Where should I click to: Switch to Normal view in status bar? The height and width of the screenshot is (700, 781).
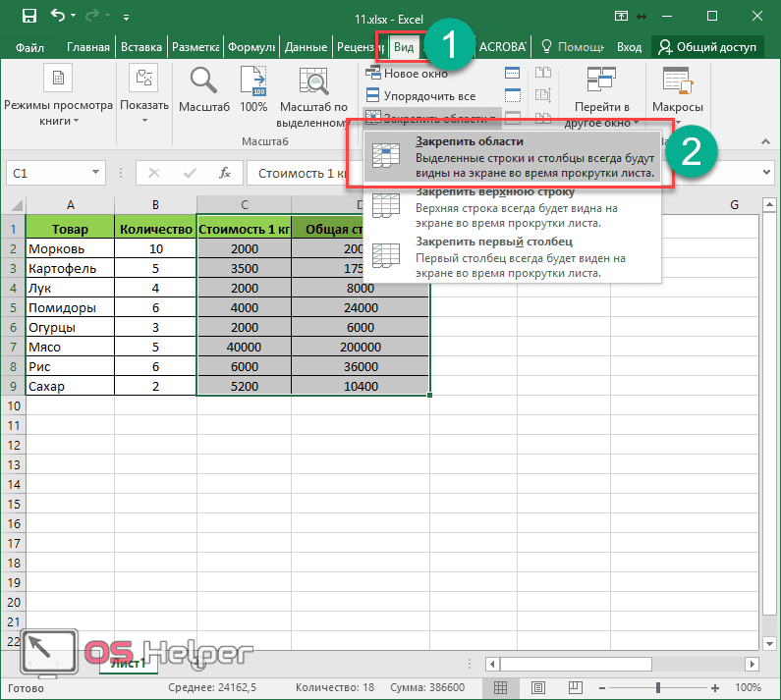500,687
